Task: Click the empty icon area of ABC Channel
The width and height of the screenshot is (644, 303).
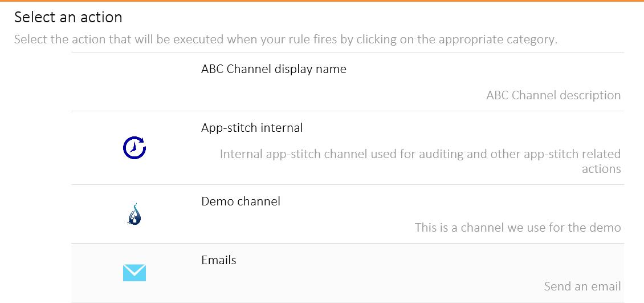Action: (134, 82)
